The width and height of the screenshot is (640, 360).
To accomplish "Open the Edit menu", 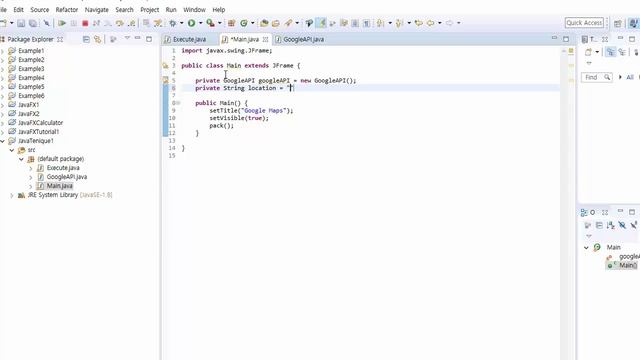I will point(18,9).
